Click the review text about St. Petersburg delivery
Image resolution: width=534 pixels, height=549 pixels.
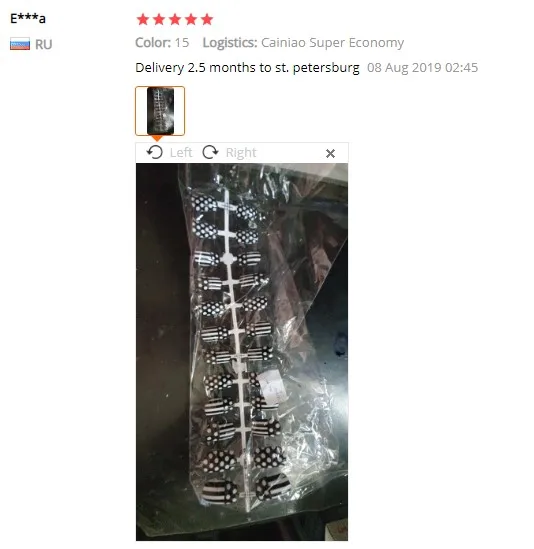pyautogui.click(x=247, y=68)
